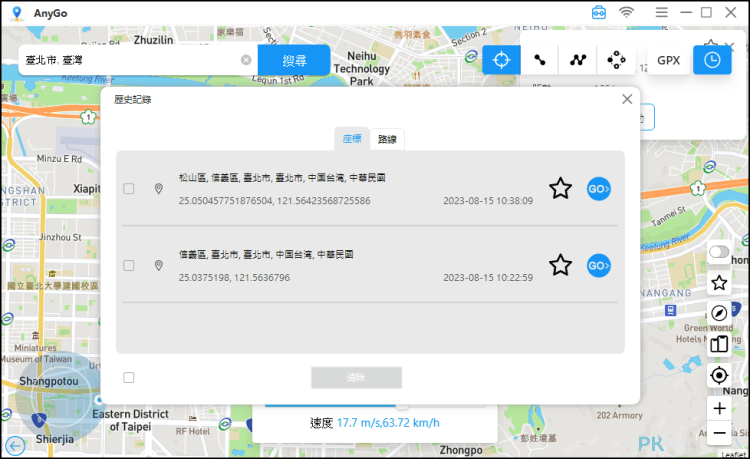Screen dimensions: 750x459
Task: Click the speed value 17.7 m/s,63.72 km/h
Action: [x=388, y=423]
